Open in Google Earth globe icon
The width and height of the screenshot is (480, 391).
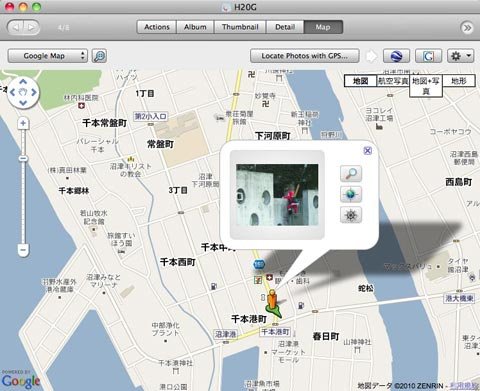point(396,56)
